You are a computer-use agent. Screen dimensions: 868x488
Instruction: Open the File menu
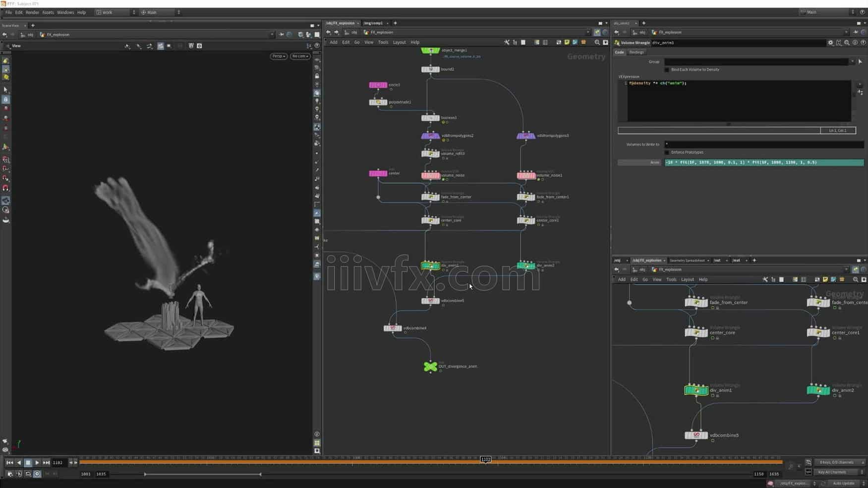pos(8,12)
